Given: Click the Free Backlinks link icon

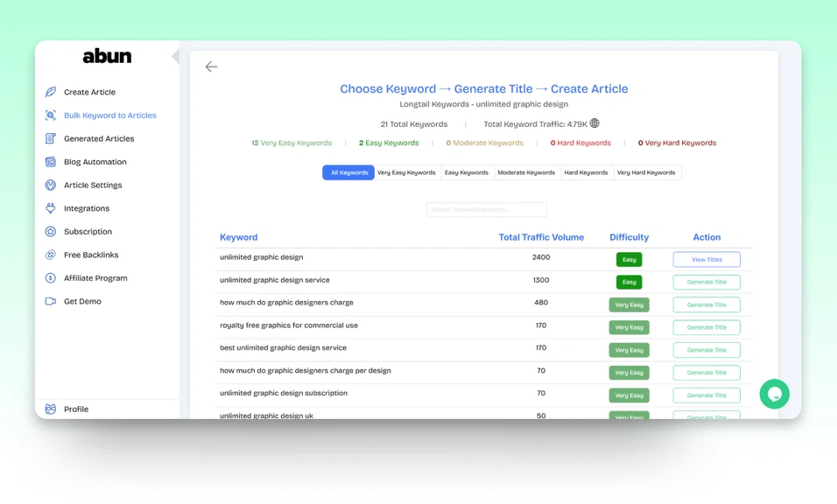Looking at the screenshot, I should tap(51, 255).
